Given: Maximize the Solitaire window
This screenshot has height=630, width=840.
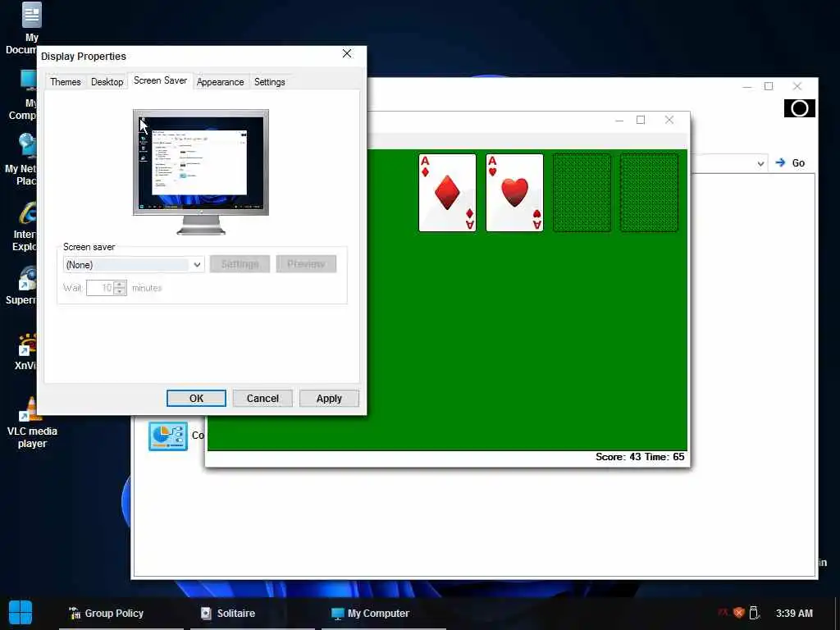Looking at the screenshot, I should tap(641, 120).
